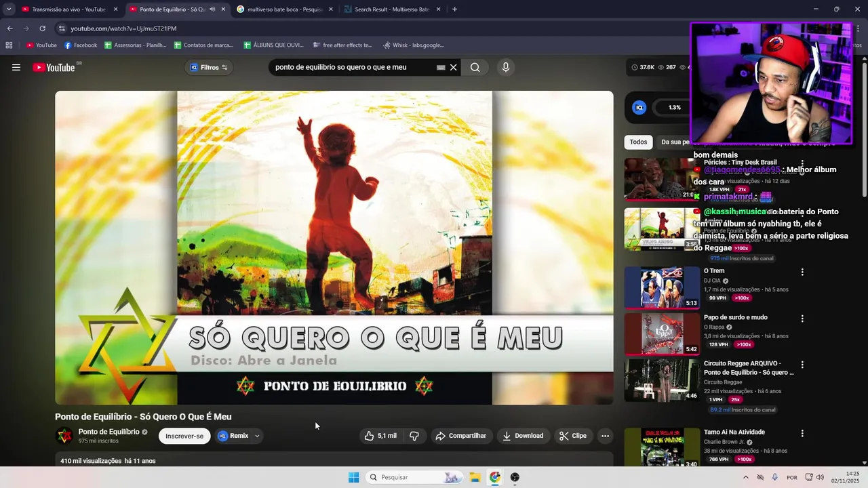Open Péricles Tiny Desk video options menu
868x488 pixels.
pos(802,163)
